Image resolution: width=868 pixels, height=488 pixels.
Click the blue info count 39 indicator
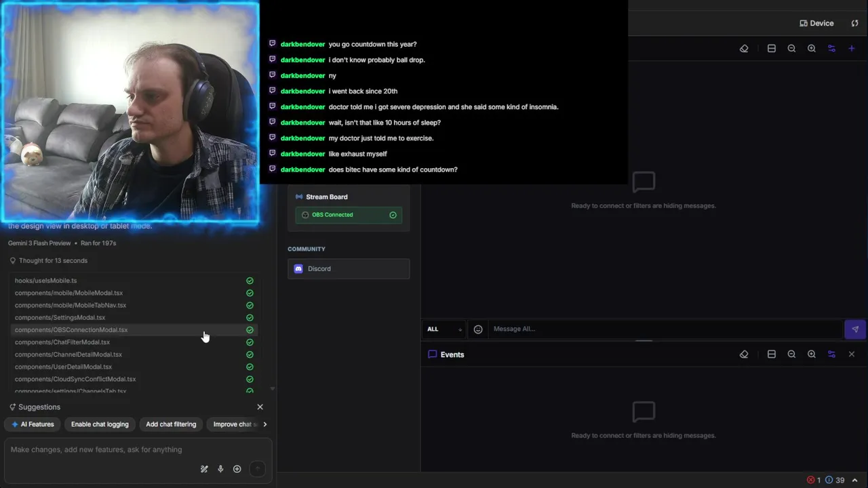tap(835, 480)
